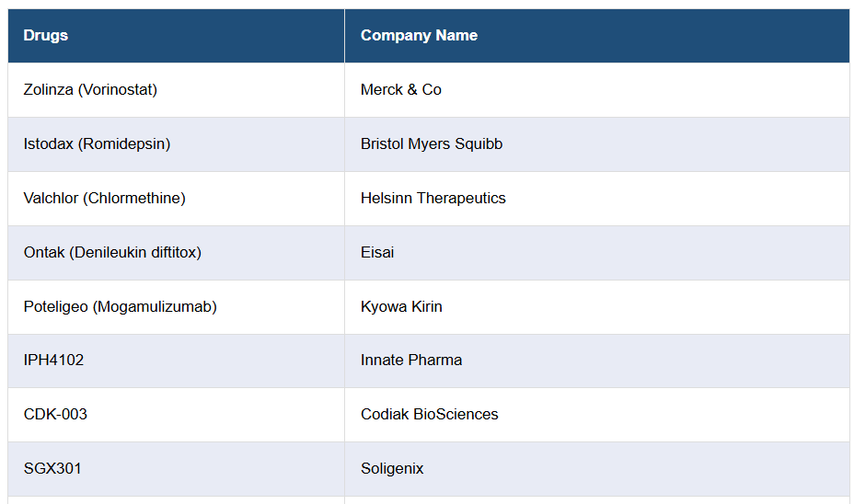The height and width of the screenshot is (504, 854).
Task: Click the Helsinn Therapeutics cell
Action: coord(433,199)
